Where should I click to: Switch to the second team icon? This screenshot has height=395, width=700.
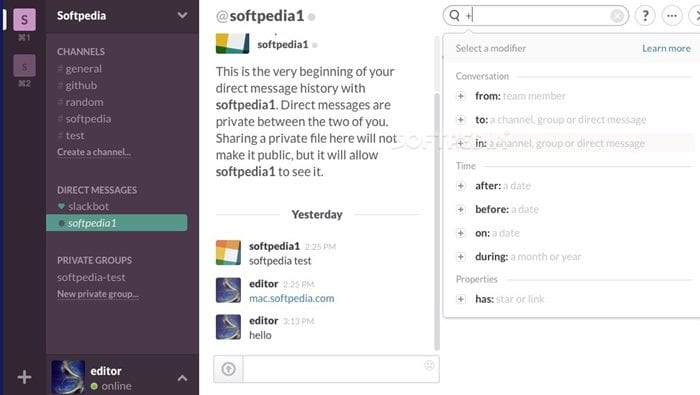click(x=24, y=66)
